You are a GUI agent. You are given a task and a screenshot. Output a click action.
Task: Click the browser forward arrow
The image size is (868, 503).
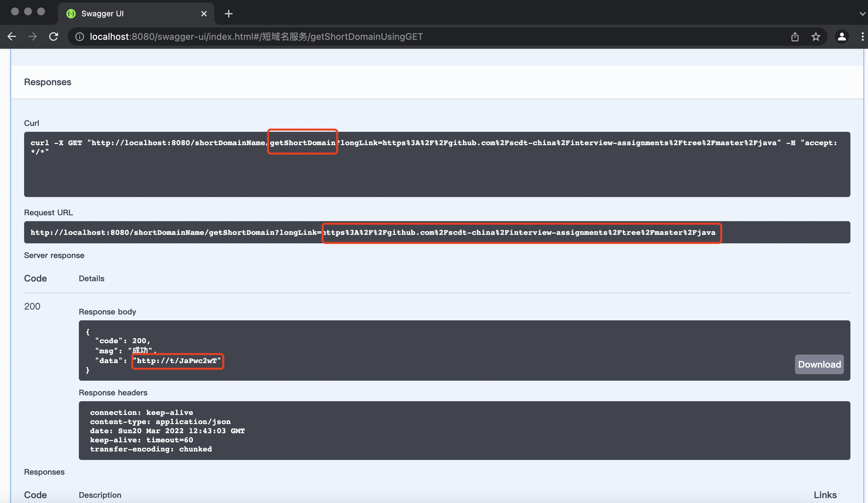[32, 37]
